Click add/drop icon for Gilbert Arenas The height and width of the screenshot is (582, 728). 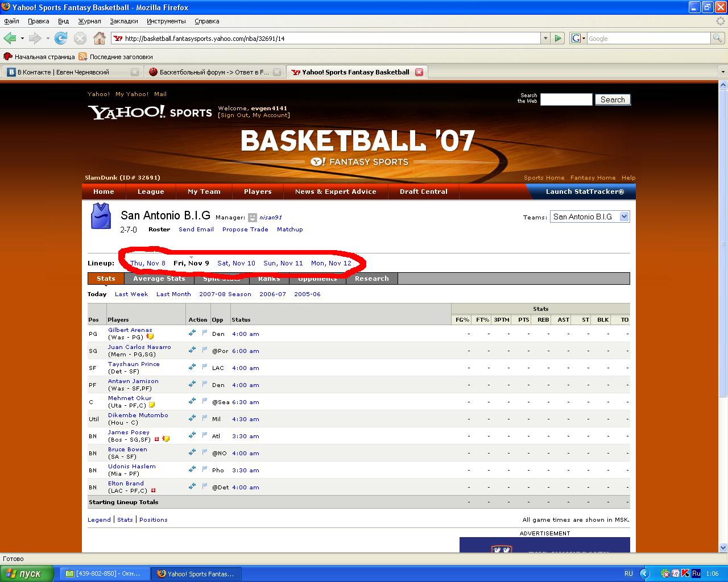click(192, 333)
